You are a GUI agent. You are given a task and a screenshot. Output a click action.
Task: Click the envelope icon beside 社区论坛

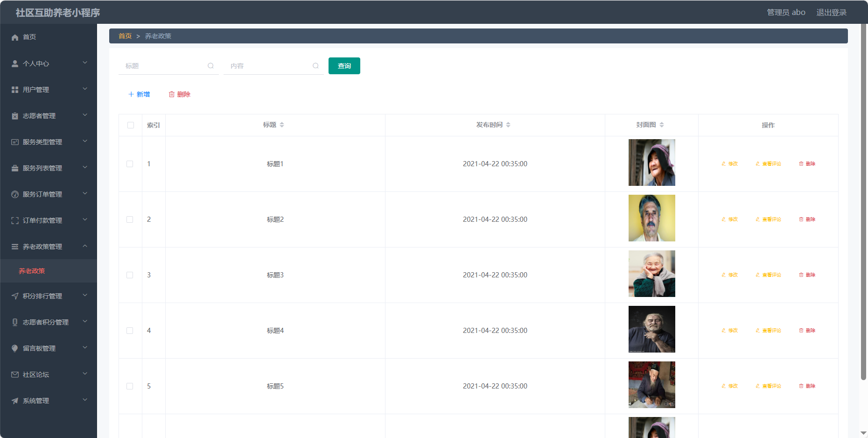(15, 374)
